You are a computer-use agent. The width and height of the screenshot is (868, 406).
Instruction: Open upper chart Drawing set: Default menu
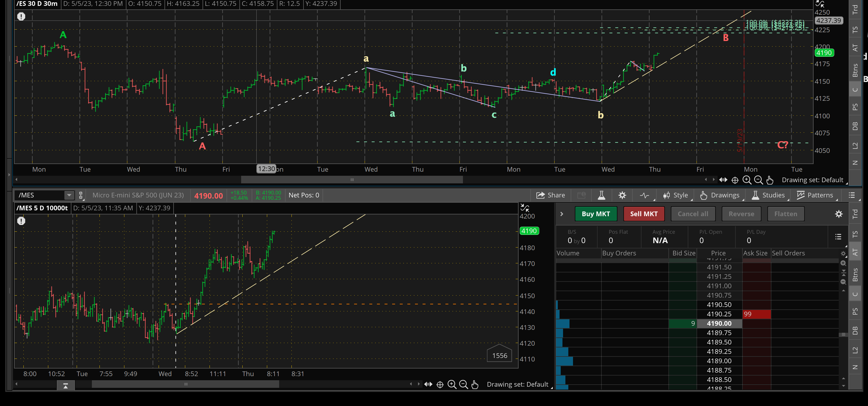tap(814, 180)
